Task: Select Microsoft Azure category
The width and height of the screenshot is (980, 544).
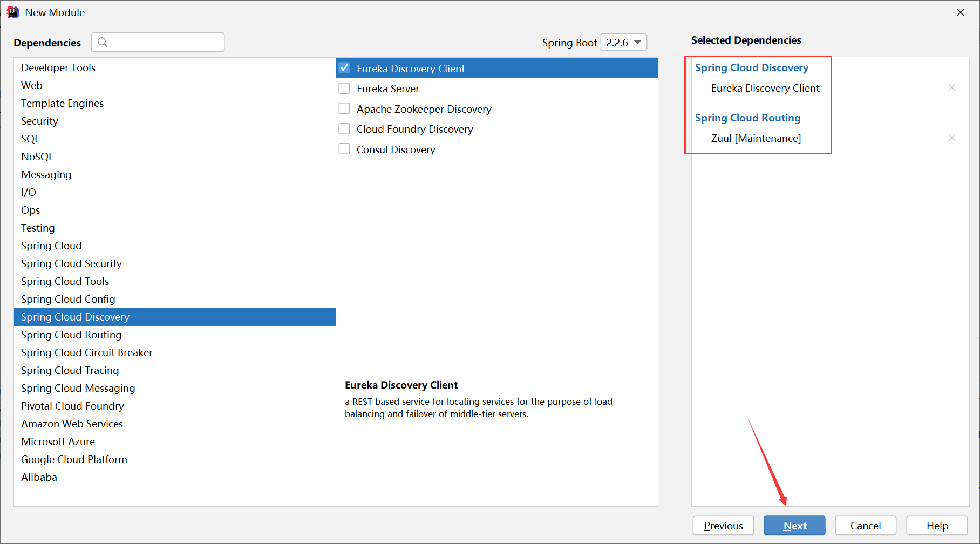Action: (x=175, y=441)
